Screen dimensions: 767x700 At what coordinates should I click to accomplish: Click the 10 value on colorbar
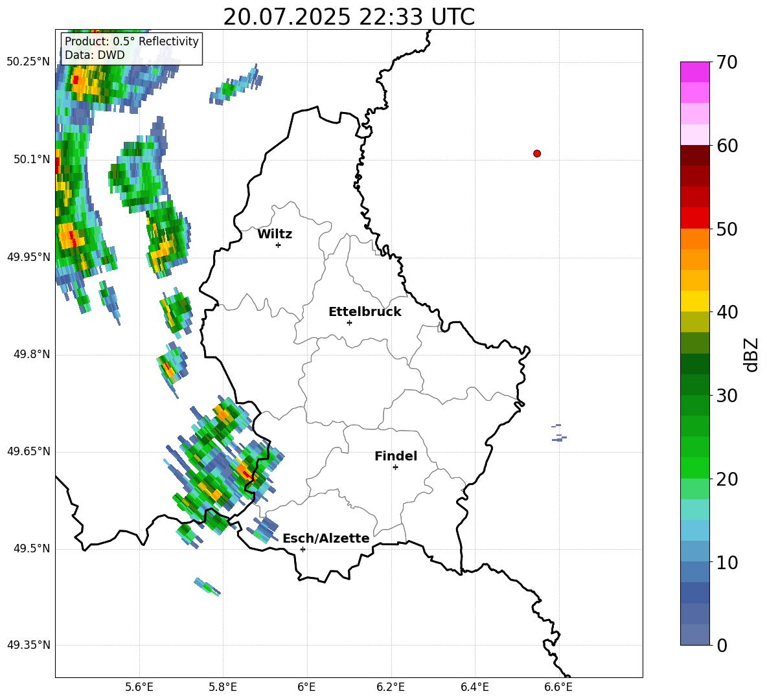click(x=727, y=562)
